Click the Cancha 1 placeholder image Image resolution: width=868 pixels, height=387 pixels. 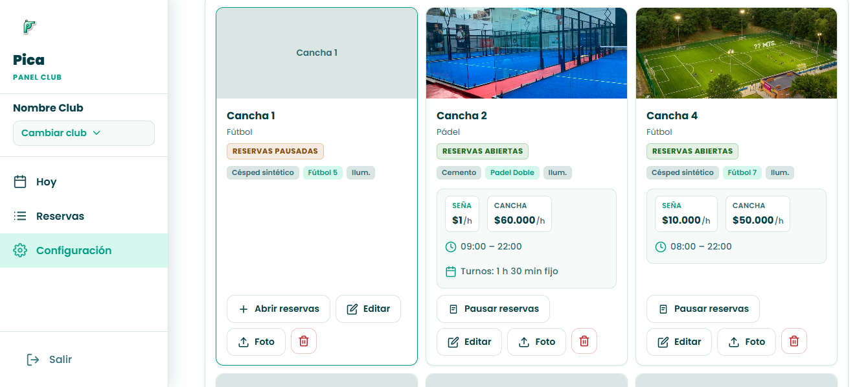(317, 53)
